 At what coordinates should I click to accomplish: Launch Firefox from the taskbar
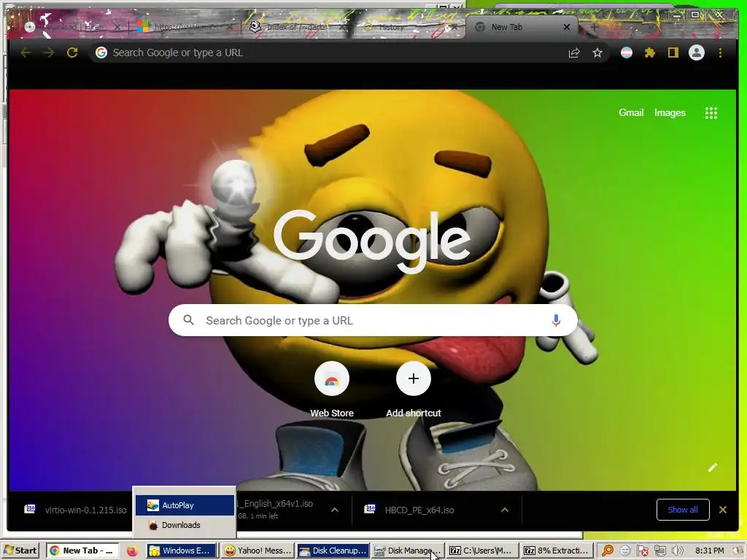point(132,551)
